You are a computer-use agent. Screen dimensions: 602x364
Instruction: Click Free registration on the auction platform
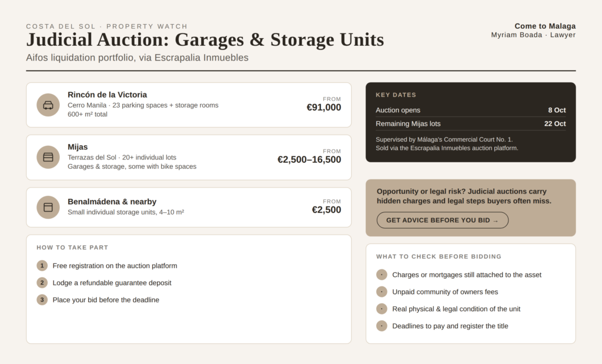(x=115, y=266)
